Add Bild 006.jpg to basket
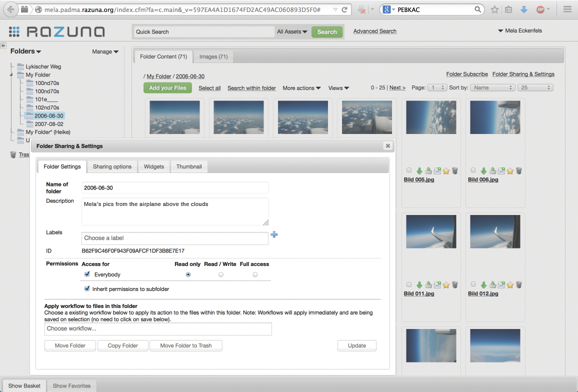The height and width of the screenshot is (392, 578). 492,171
